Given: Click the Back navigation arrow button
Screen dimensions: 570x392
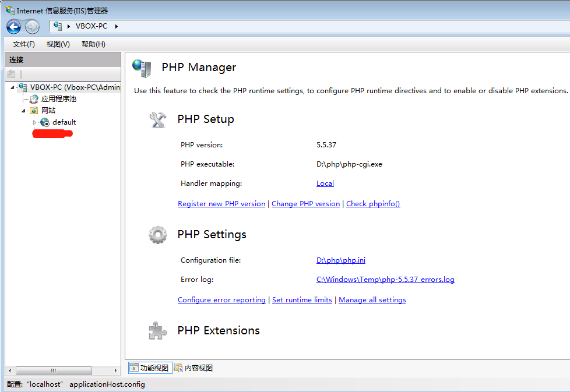Looking at the screenshot, I should (x=14, y=27).
